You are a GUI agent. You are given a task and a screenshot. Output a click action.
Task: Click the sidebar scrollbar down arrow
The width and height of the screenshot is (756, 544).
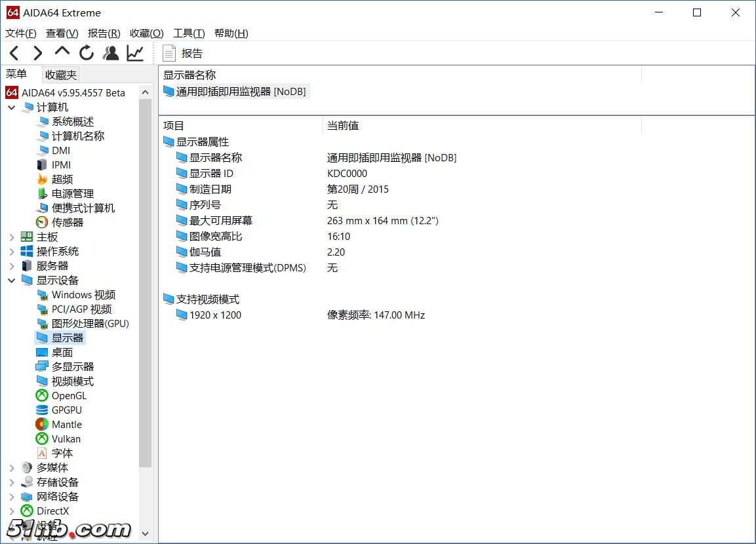(x=146, y=534)
